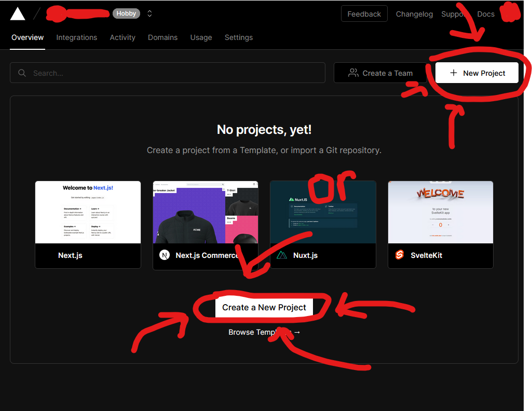Viewport: 532px width, 411px height.
Task: Click the Create a New Project button
Action: tap(264, 307)
